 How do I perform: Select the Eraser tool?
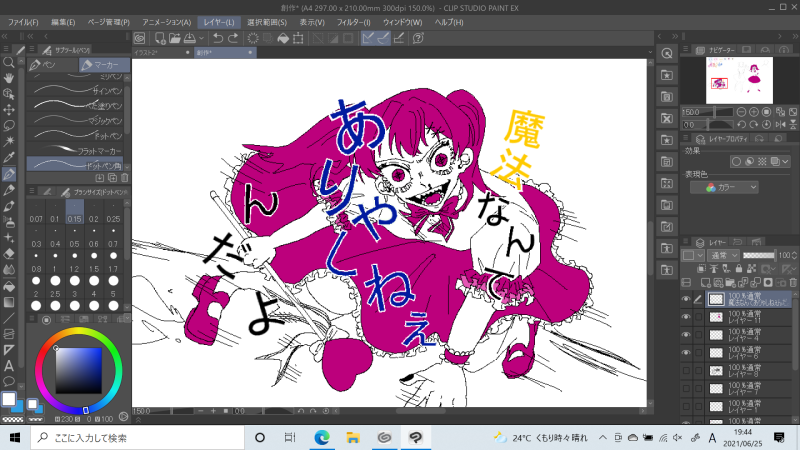[x=9, y=254]
